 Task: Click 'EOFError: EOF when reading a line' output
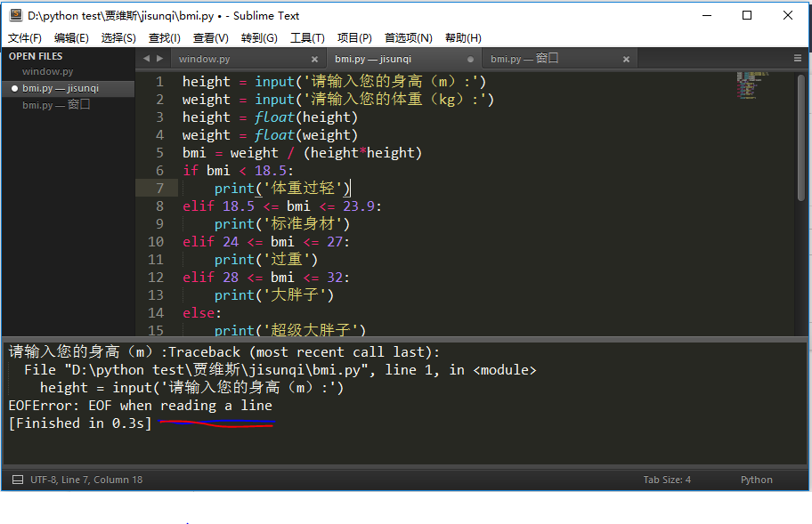[141, 406]
